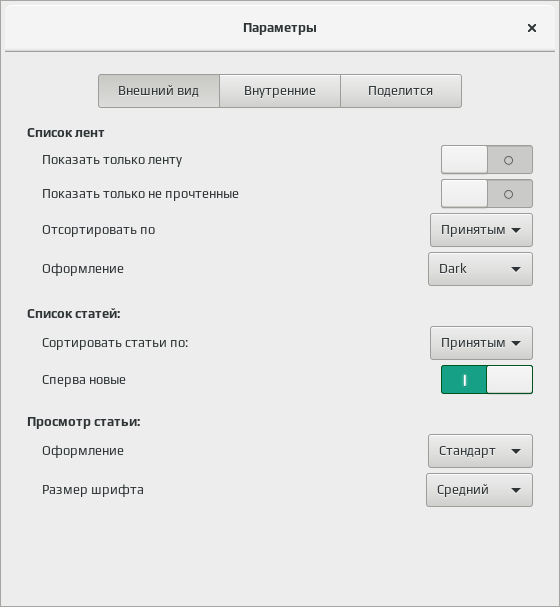Switch to the Внешний вид tab
560x607 pixels.
tap(159, 91)
